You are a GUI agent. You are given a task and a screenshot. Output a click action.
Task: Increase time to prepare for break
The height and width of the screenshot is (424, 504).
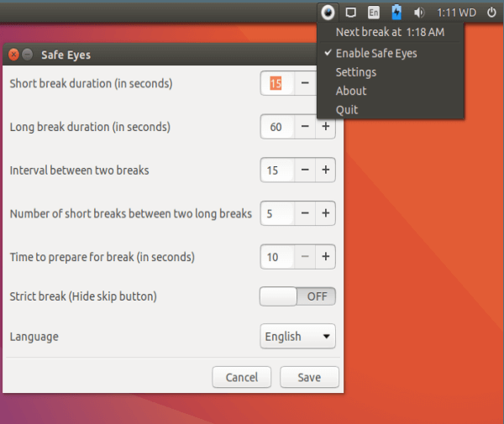pyautogui.click(x=326, y=257)
